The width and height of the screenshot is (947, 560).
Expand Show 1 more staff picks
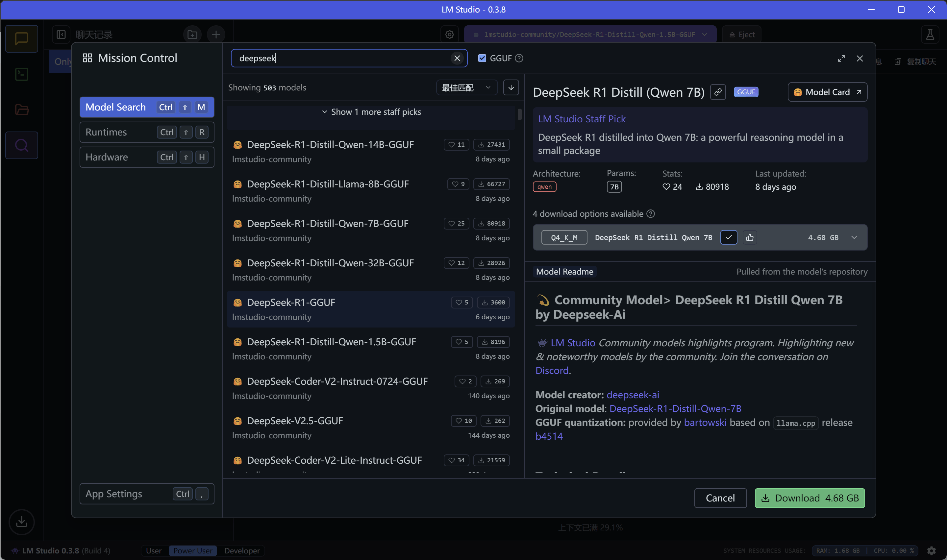(371, 112)
